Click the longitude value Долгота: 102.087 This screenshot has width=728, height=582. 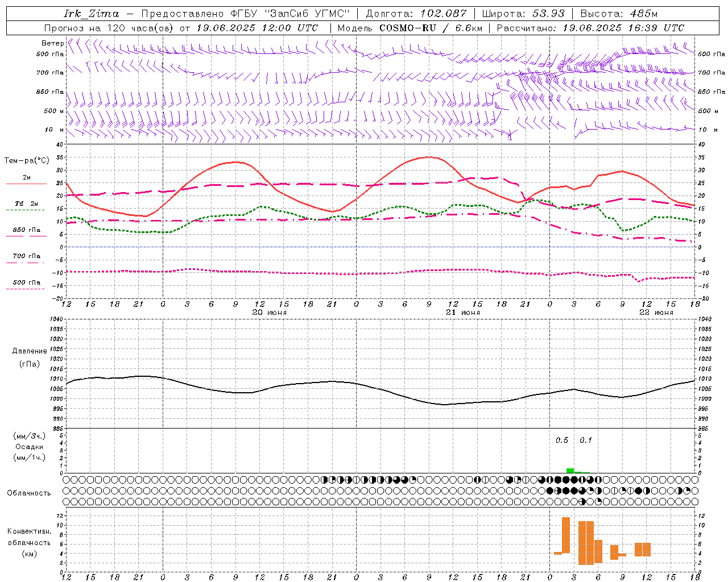tap(416, 14)
